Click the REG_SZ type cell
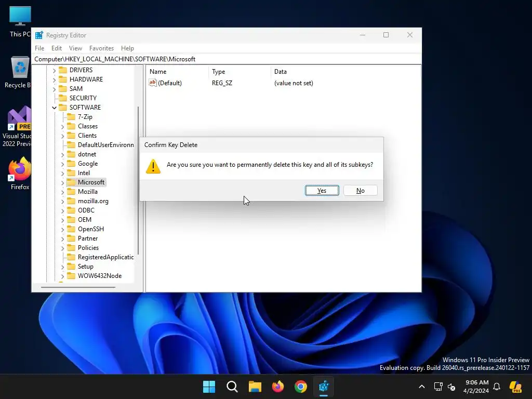This screenshot has height=399, width=532. pos(222,83)
